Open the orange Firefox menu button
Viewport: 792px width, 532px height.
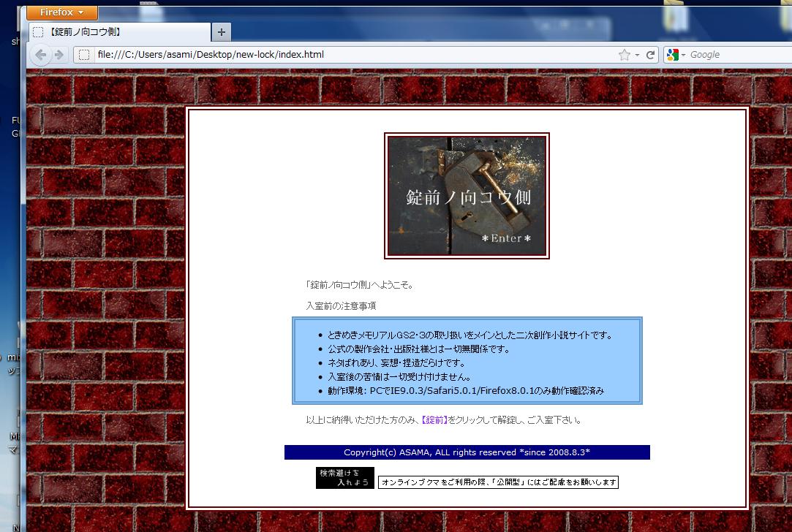coord(61,12)
